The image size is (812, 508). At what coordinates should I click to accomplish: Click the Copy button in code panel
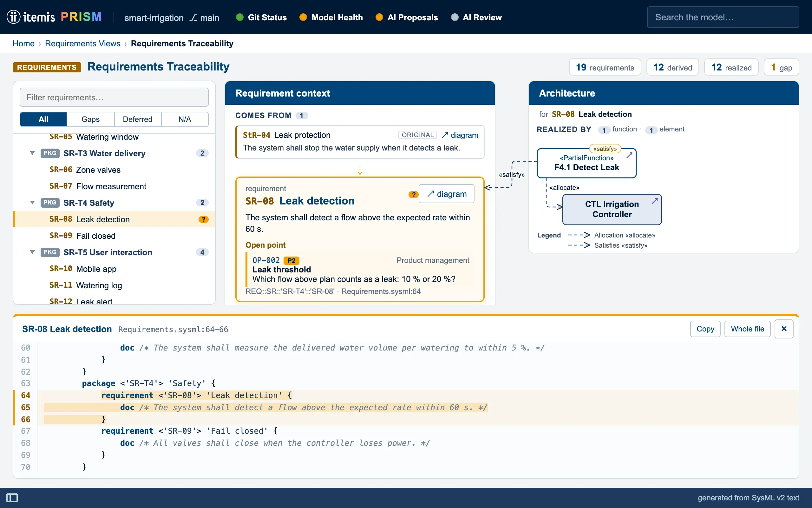tap(705, 329)
